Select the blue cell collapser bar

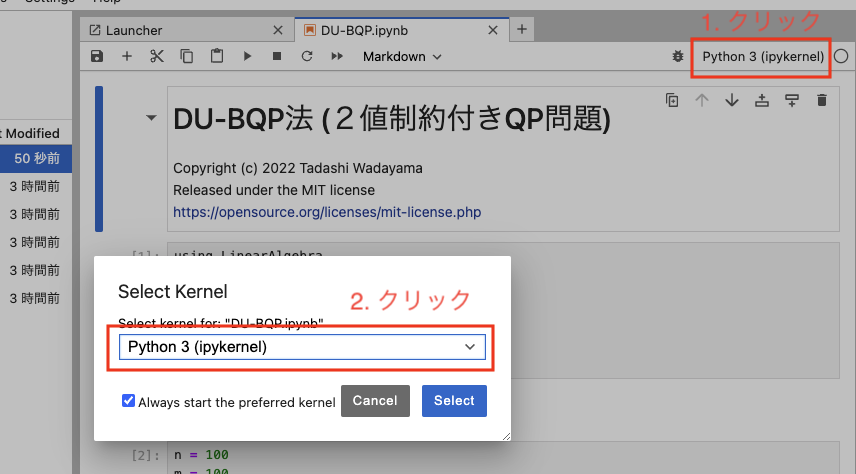99,159
